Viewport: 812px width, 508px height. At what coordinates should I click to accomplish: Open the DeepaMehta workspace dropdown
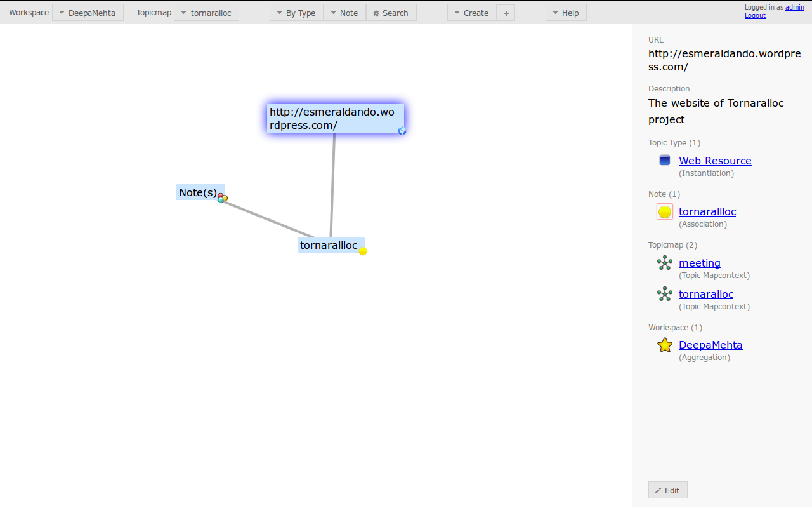[88, 13]
